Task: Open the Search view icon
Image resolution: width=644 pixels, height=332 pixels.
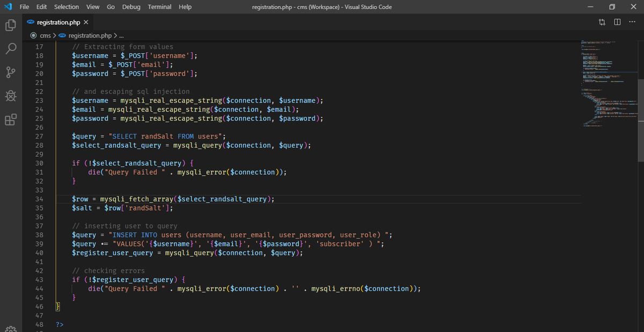Action: (x=11, y=49)
